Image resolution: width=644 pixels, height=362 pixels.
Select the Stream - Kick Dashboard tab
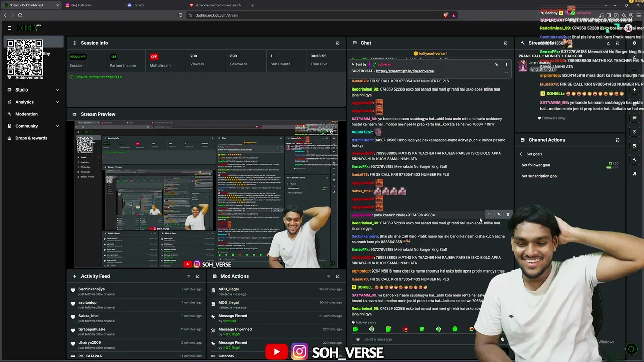pyautogui.click(x=31, y=5)
